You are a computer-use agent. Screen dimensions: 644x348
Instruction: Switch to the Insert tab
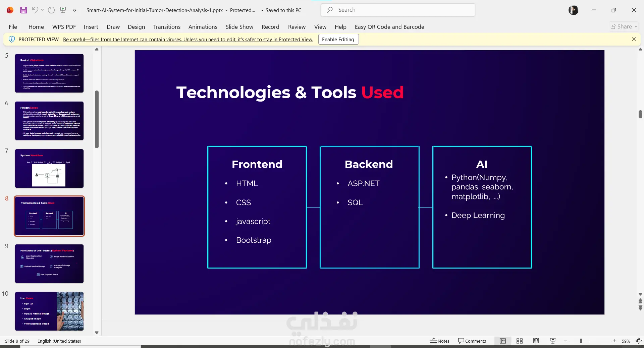click(x=91, y=27)
